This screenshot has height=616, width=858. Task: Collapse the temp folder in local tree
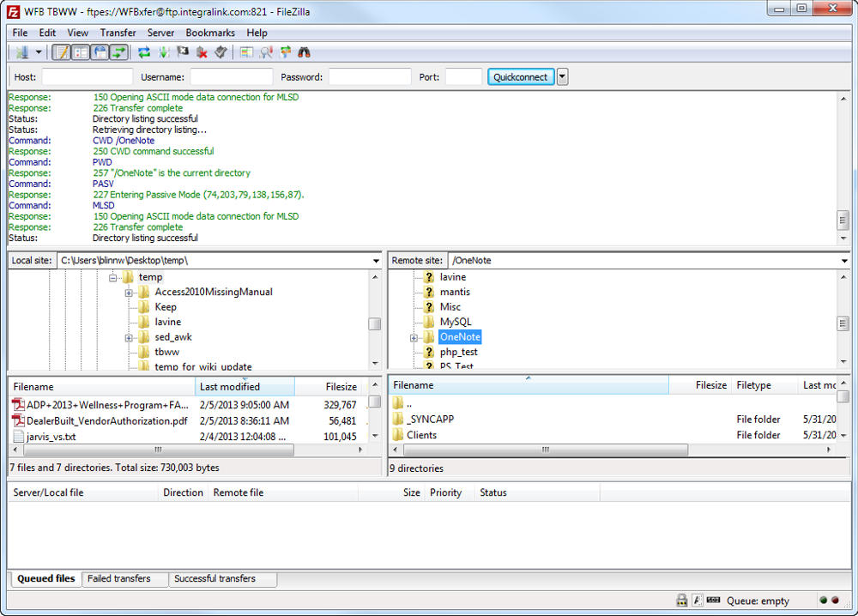coord(112,278)
